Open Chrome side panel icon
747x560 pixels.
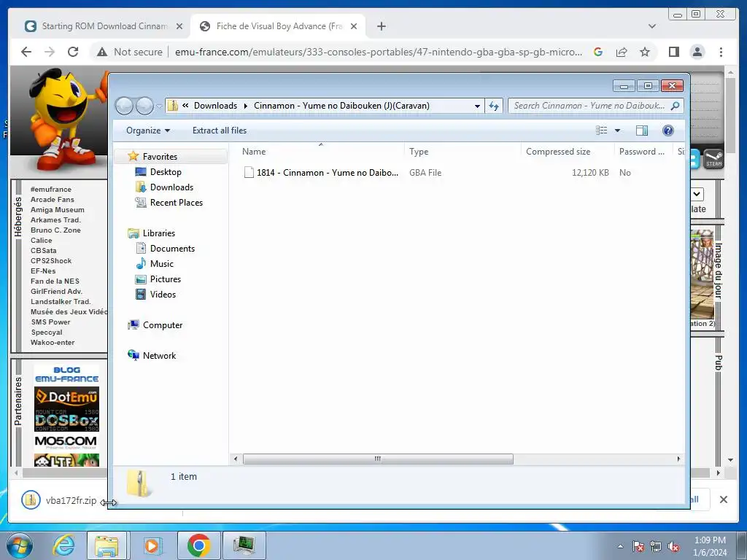pos(673,52)
